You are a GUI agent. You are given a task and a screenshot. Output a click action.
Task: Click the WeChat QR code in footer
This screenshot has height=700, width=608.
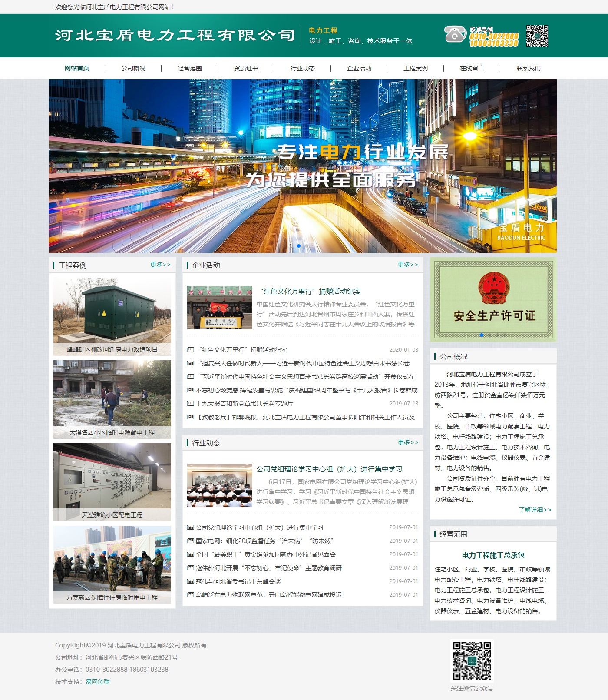click(x=472, y=660)
